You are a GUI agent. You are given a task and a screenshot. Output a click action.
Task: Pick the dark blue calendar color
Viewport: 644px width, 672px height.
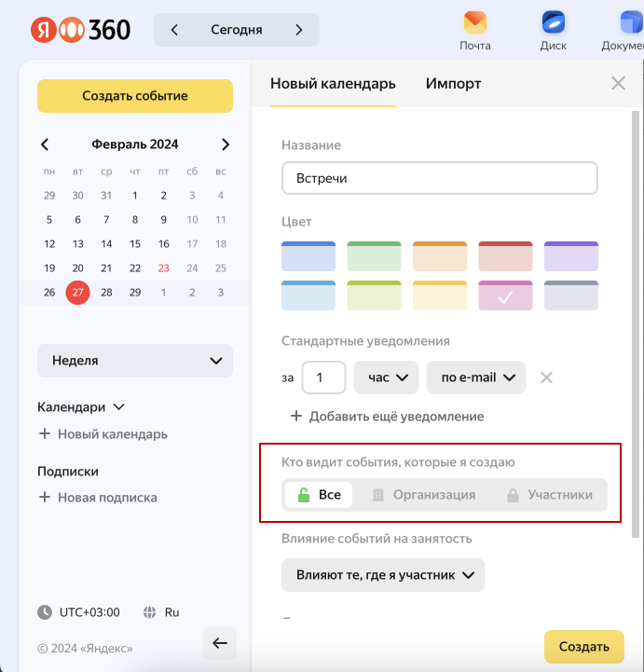coord(308,256)
